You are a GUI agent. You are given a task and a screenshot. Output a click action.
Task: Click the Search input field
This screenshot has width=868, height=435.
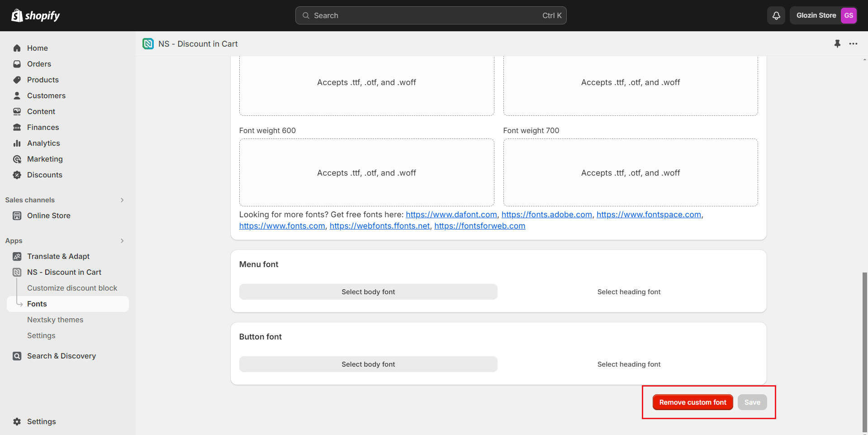tap(431, 15)
